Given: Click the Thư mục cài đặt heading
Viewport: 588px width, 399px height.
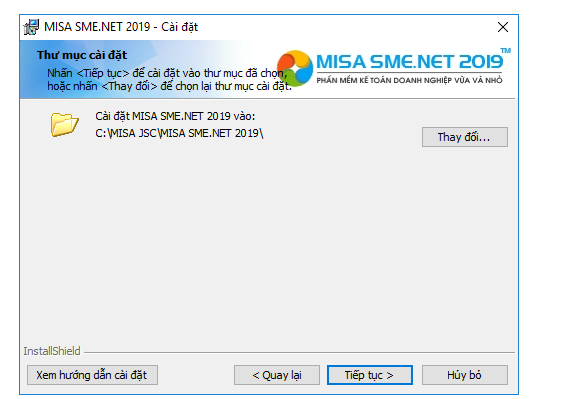Looking at the screenshot, I should (82, 55).
